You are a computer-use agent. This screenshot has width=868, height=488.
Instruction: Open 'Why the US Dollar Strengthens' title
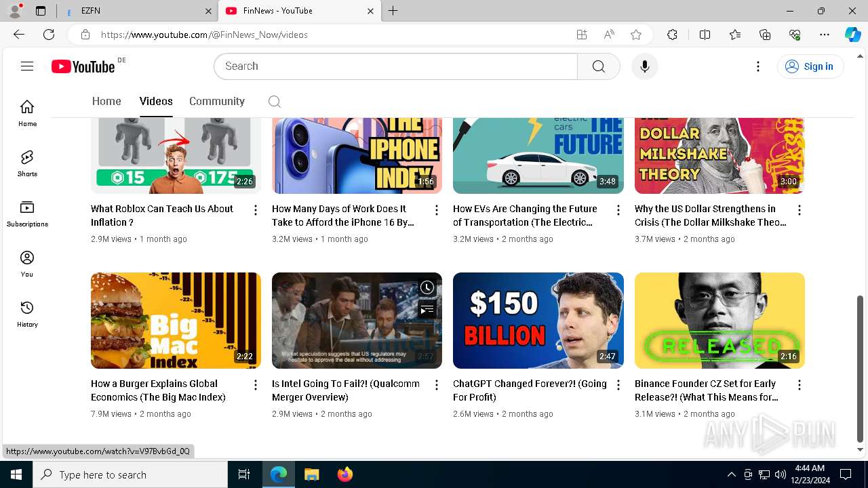[x=711, y=216]
